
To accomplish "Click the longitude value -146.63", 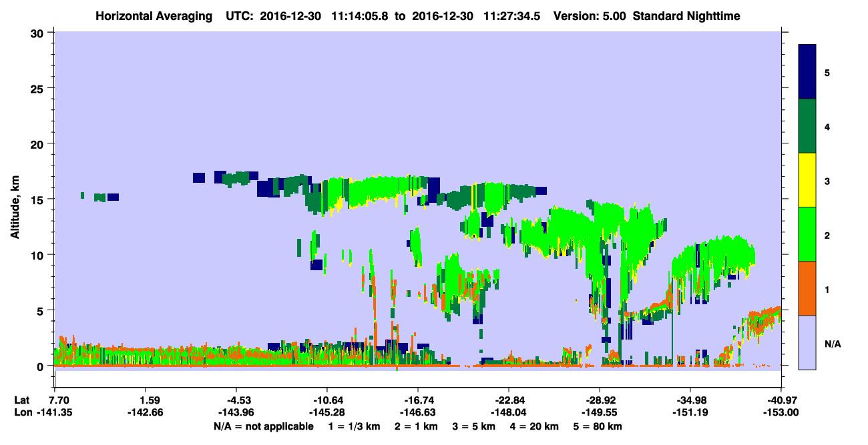I will [x=418, y=412].
